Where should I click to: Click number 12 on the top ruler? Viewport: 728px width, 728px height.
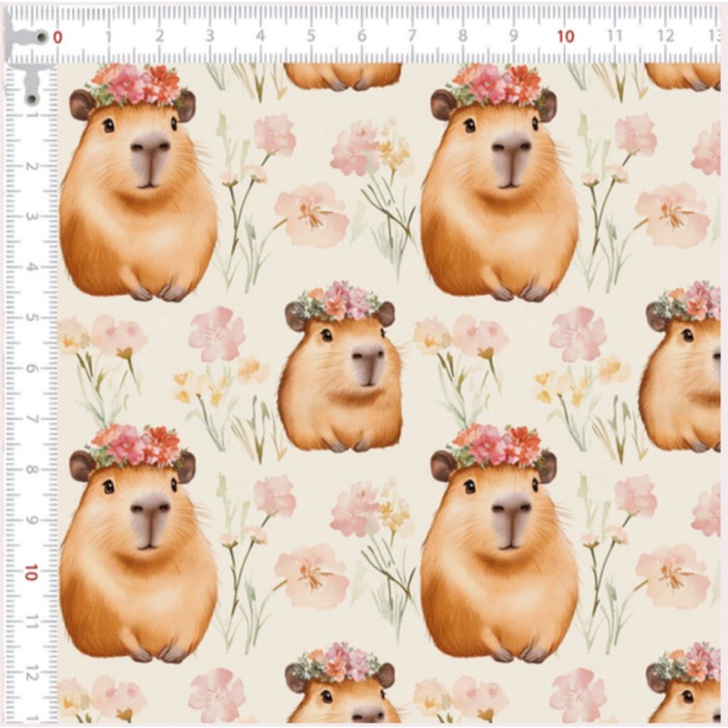point(666,36)
